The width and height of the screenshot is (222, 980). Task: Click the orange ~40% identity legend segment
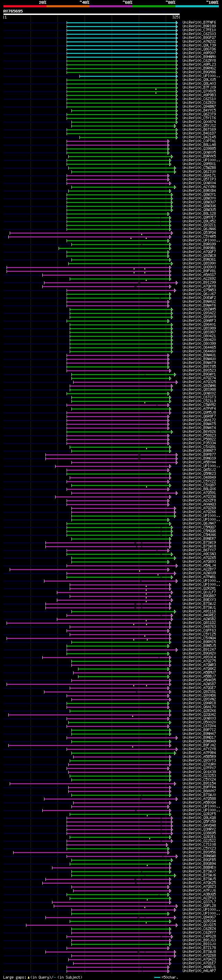68,6
